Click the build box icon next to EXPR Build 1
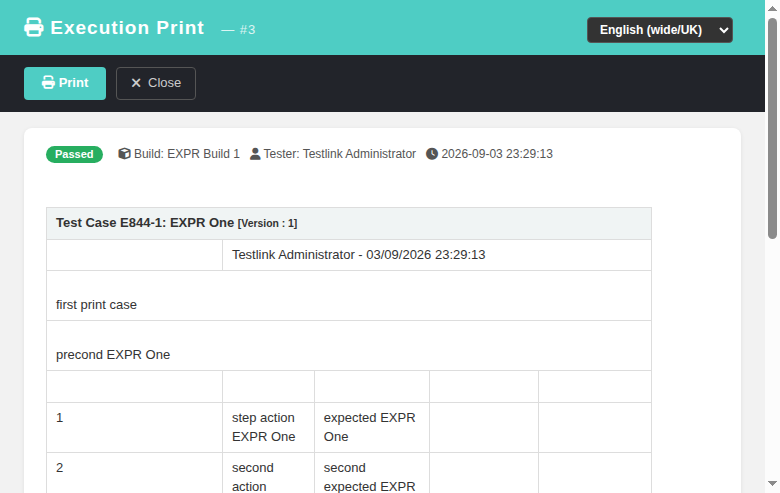The image size is (780, 493). (x=124, y=154)
